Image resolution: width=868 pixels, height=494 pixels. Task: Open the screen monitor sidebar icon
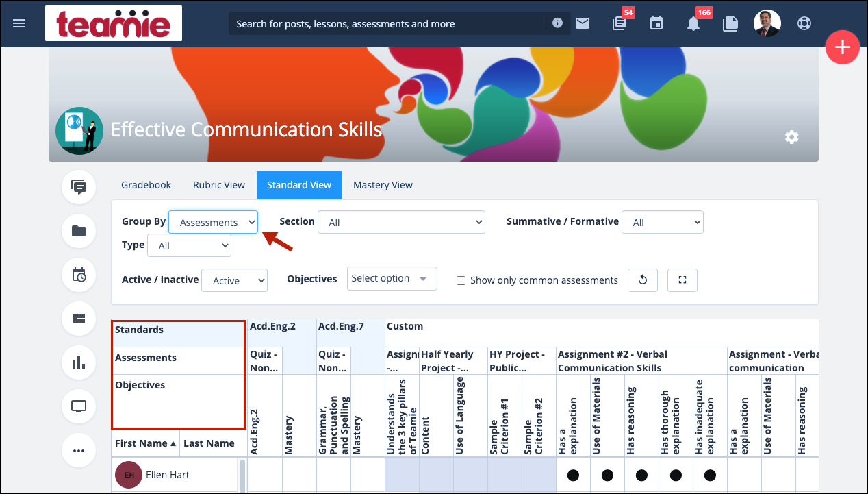79,406
